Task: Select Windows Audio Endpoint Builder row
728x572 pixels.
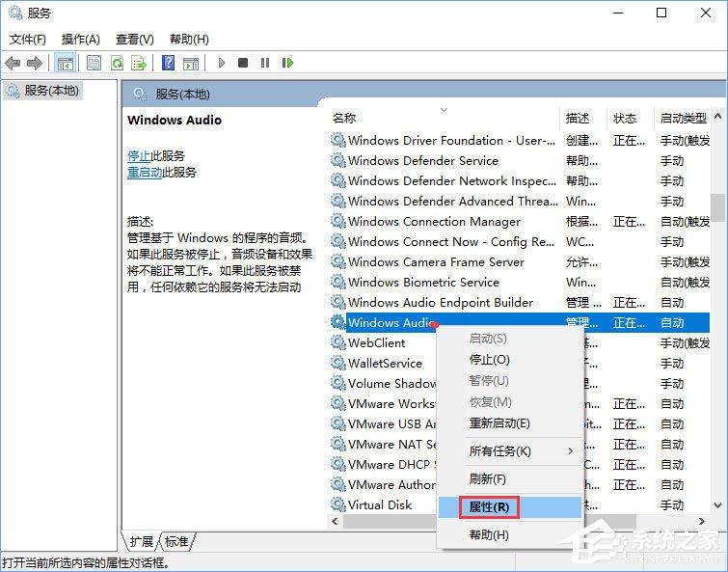Action: point(519,302)
